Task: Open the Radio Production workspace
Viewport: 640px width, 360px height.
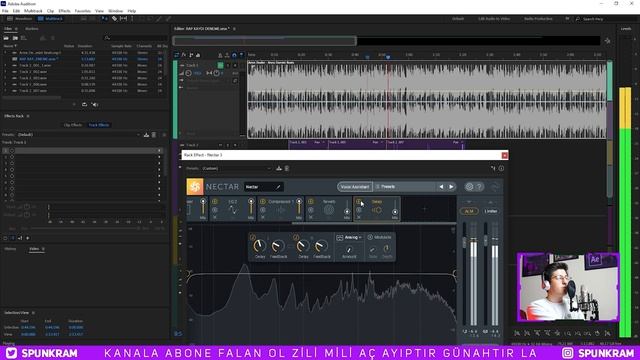Action: click(x=538, y=19)
